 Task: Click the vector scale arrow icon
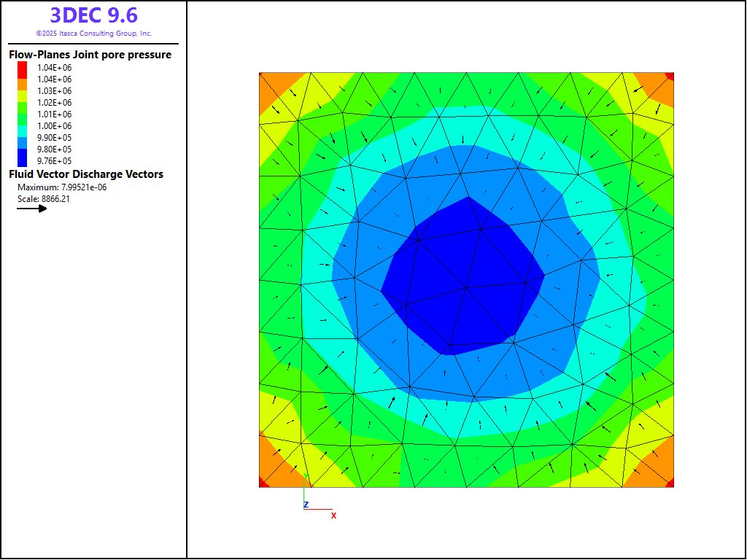pyautogui.click(x=32, y=209)
